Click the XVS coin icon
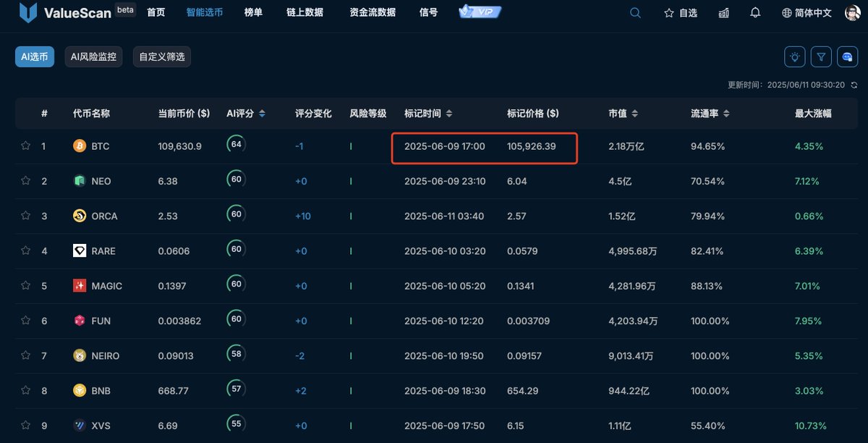The height and width of the screenshot is (443, 868). pos(80,426)
